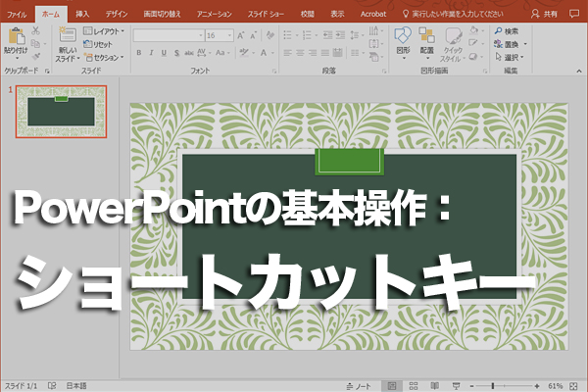This screenshot has width=588, height=392.
Task: Click the Shape Fill paint bucket icon
Action: pyautogui.click(x=474, y=30)
